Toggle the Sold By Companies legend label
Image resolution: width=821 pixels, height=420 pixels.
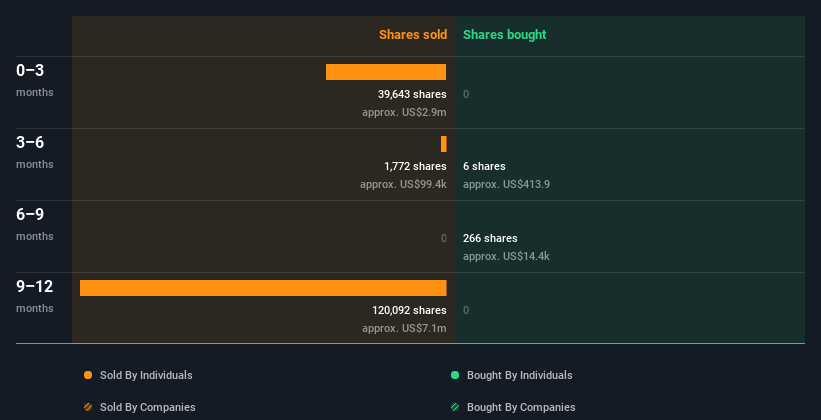148,407
